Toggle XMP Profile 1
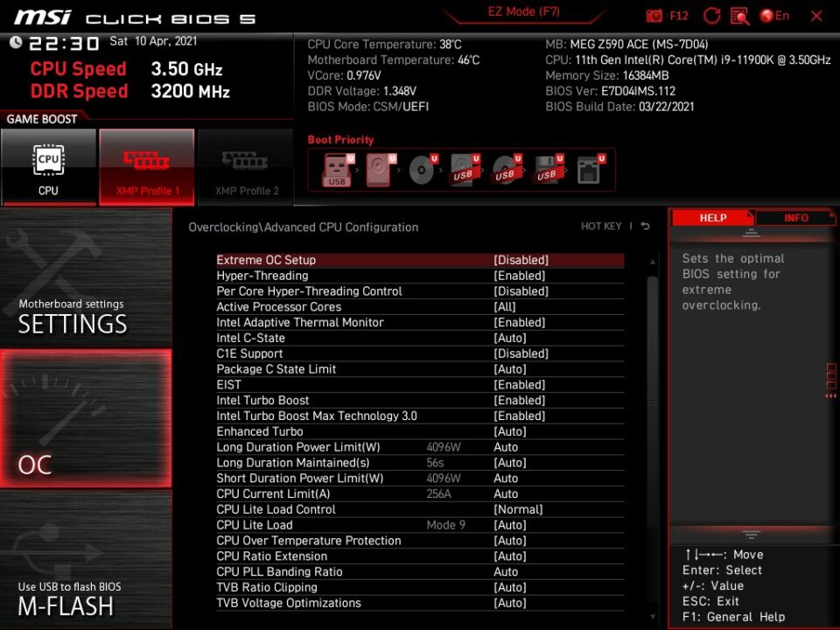The image size is (840, 630). point(147,166)
